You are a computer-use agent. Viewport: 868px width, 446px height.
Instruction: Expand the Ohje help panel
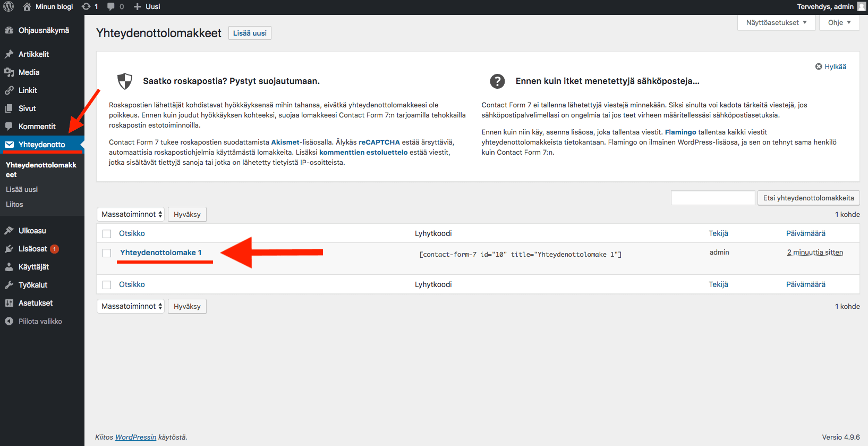pos(839,22)
